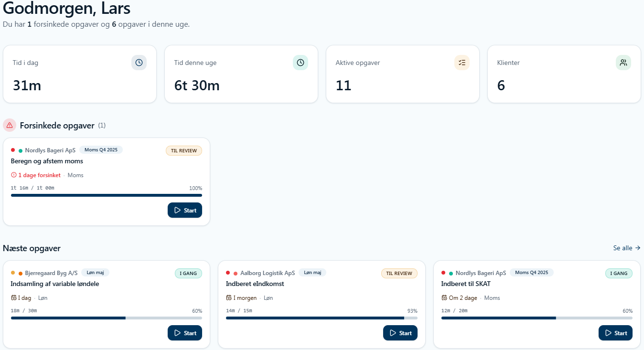Click calendar icon beside Om 2 dage

click(x=444, y=298)
